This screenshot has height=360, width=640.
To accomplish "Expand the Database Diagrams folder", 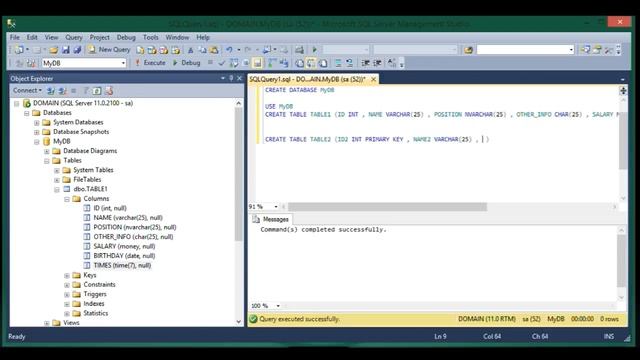I will (x=47, y=151).
